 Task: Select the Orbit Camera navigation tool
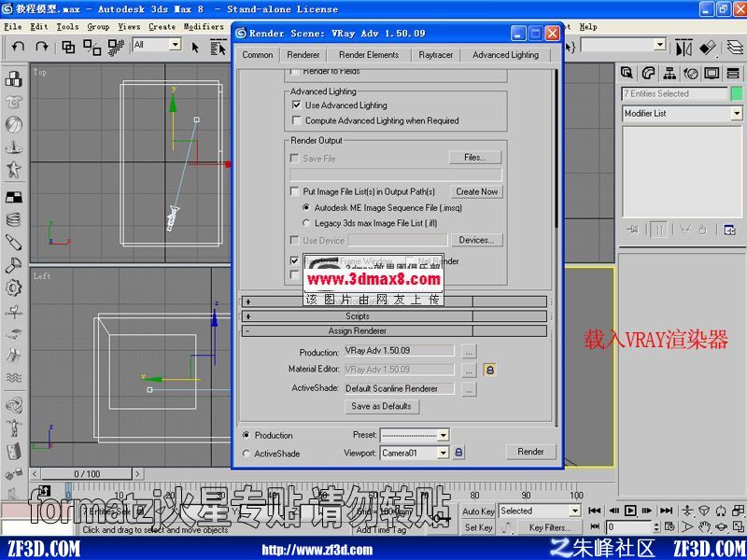721,526
